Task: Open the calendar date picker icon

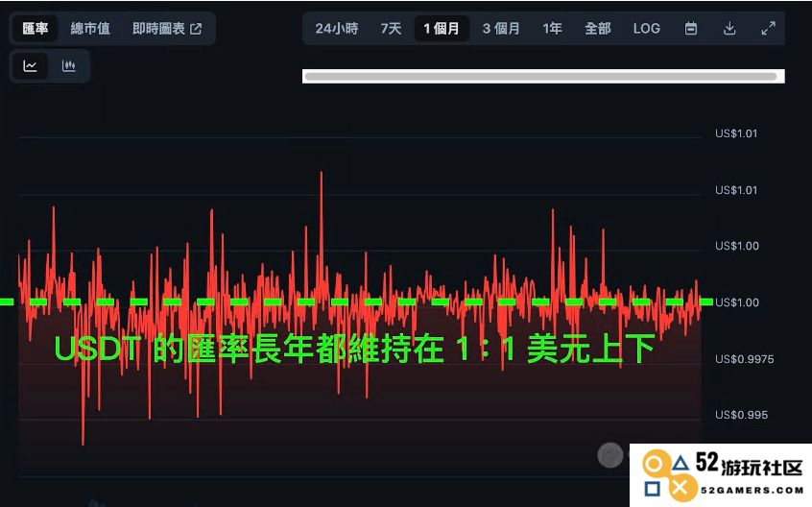Action: (691, 28)
